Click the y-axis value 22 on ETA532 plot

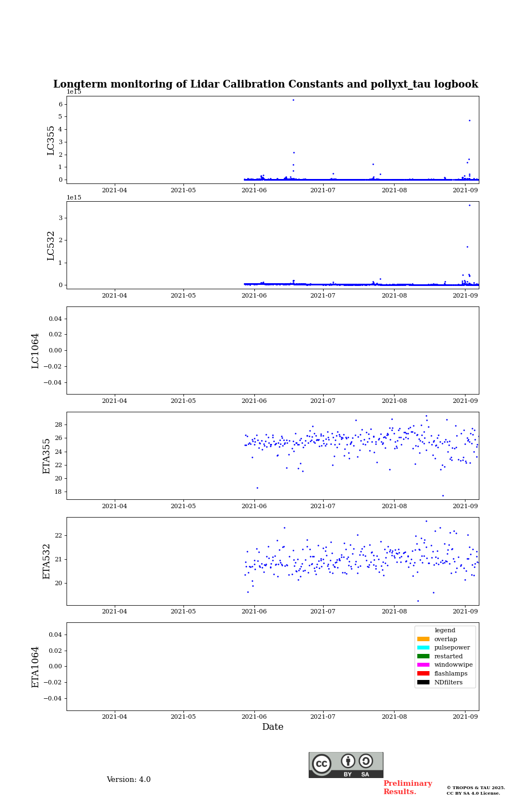point(59,535)
